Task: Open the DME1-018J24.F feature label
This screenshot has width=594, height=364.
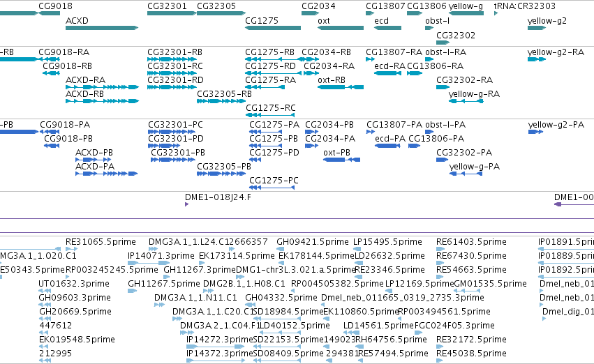Action: click(218, 197)
